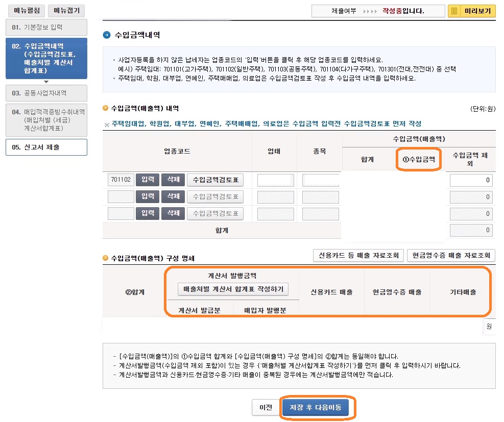Screen dimensions: 504x422
Task: Select sidebar step 03 공동사업자내역
Action: (46, 93)
